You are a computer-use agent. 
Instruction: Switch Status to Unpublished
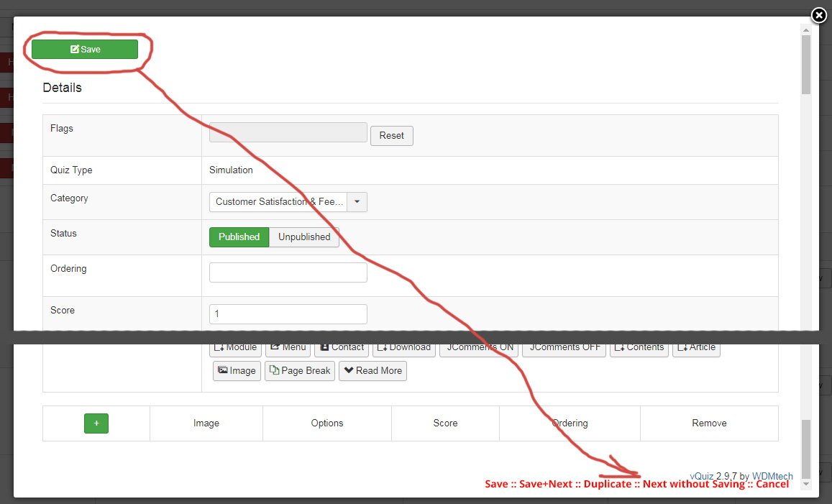click(x=304, y=237)
